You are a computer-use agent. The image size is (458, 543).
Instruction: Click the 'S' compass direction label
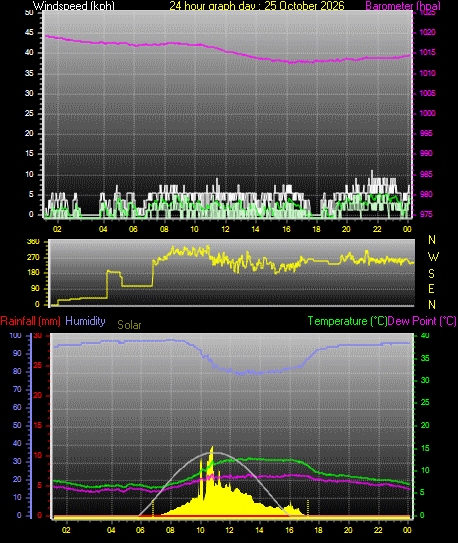click(431, 274)
